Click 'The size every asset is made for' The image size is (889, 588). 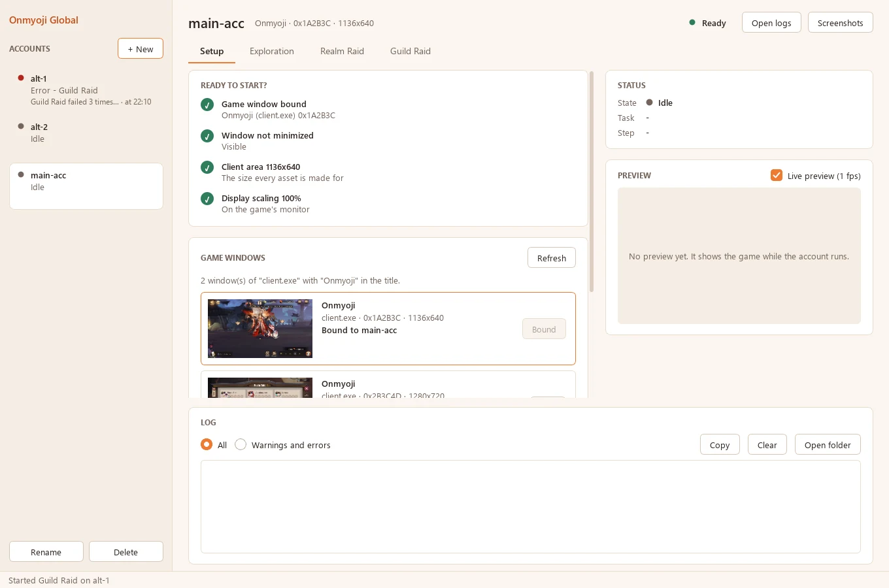tap(282, 178)
